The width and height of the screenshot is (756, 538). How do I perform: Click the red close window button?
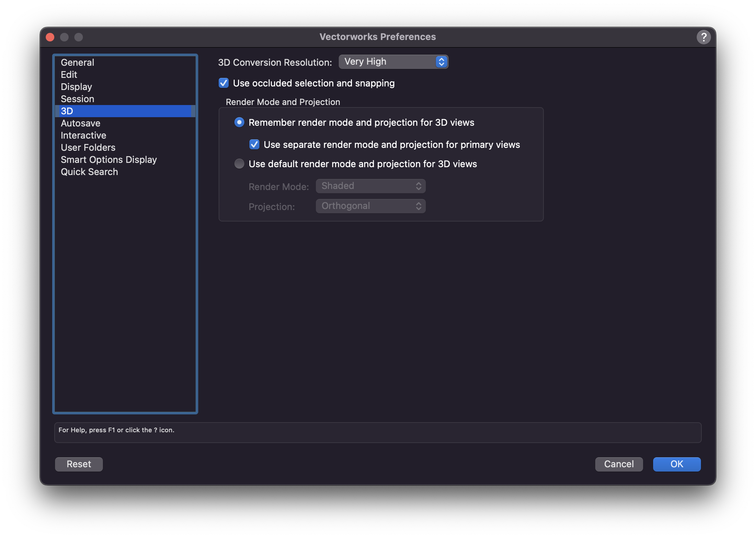(x=50, y=37)
